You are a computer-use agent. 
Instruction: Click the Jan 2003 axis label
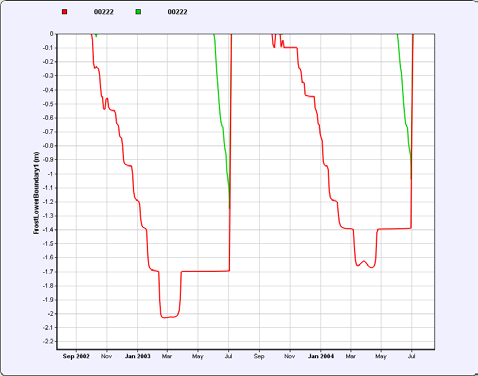[x=137, y=356]
